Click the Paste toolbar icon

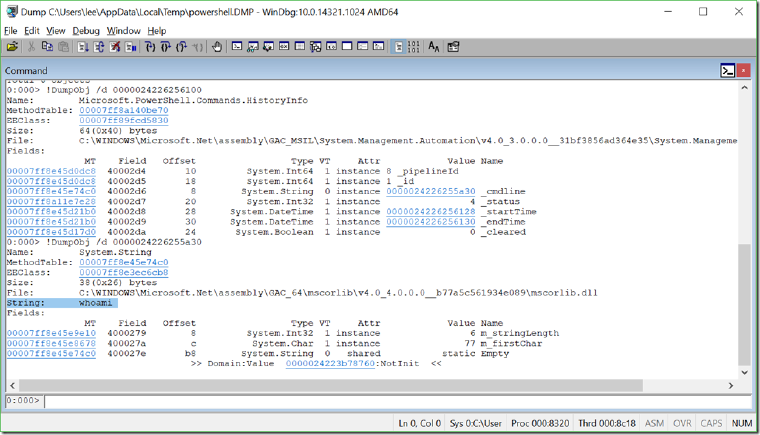pos(63,47)
